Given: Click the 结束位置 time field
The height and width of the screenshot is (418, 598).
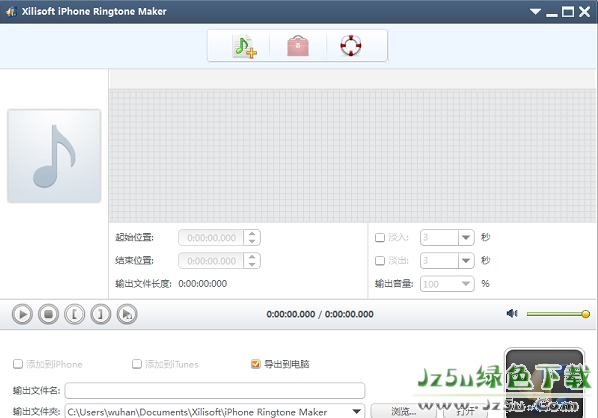Looking at the screenshot, I should point(211,261).
